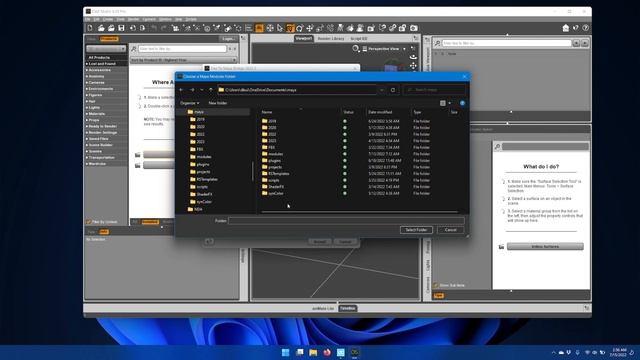Open the Edit menu
The width and height of the screenshot is (640, 360).
pyautogui.click(x=96, y=19)
